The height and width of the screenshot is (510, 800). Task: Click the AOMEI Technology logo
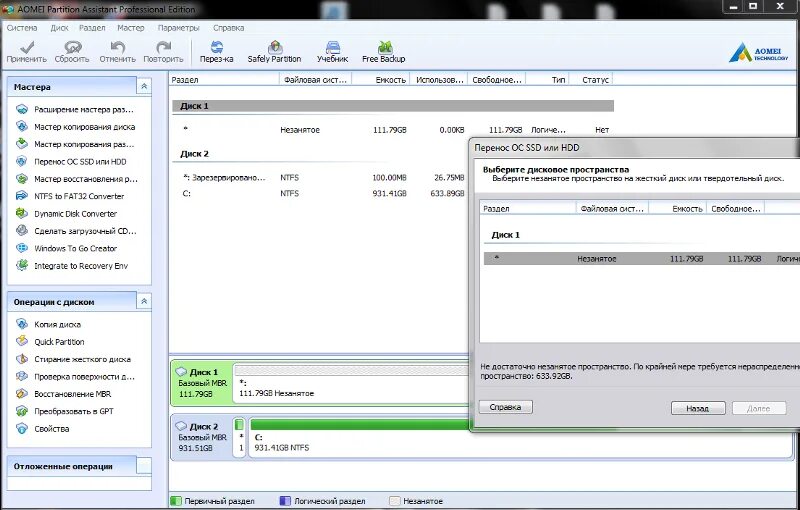tap(758, 53)
